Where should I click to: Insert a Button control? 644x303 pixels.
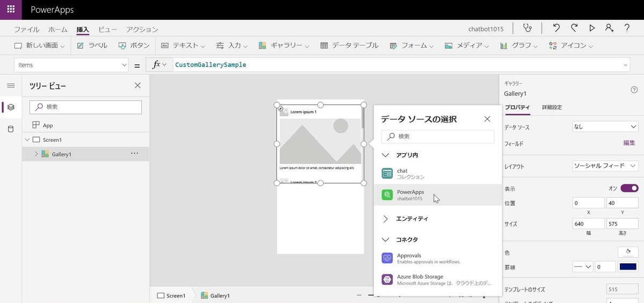(x=134, y=46)
